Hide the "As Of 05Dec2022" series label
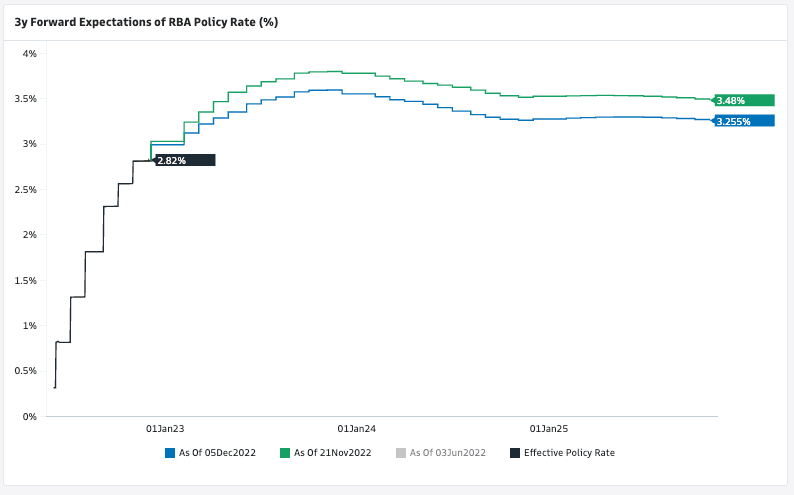This screenshot has width=794, height=495. click(x=217, y=453)
